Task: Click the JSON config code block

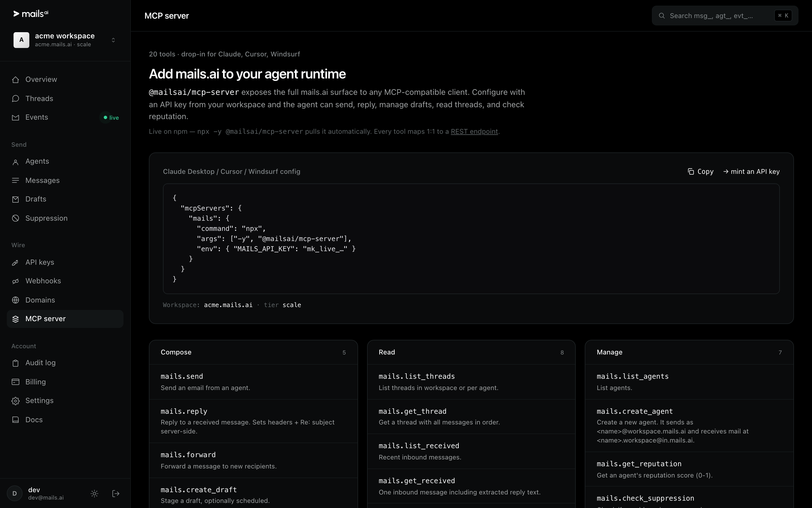Action: coord(471,238)
